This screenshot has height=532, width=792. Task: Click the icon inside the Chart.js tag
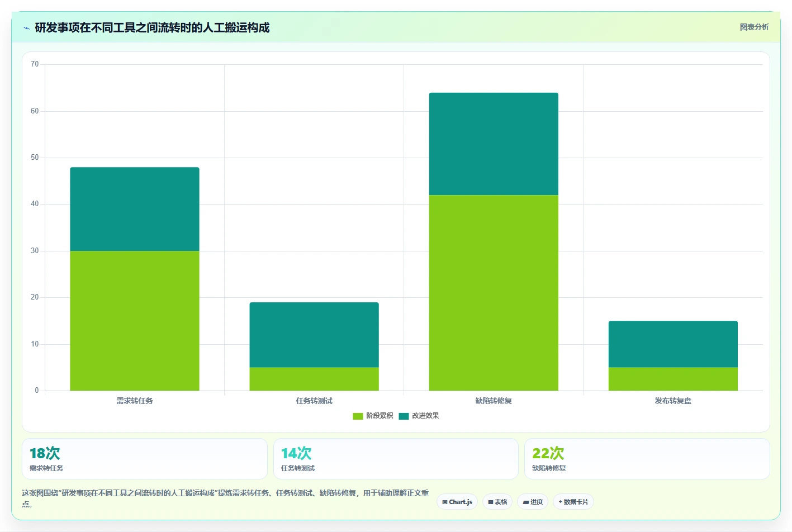pyautogui.click(x=445, y=502)
